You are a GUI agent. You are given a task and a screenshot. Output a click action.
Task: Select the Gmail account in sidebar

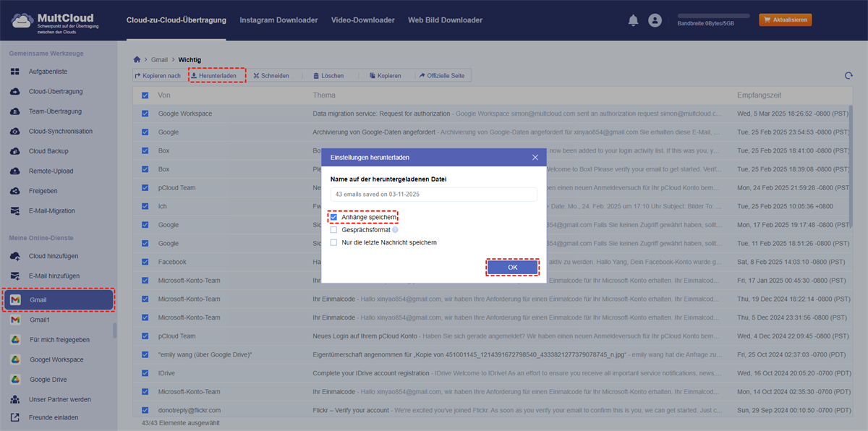point(58,300)
